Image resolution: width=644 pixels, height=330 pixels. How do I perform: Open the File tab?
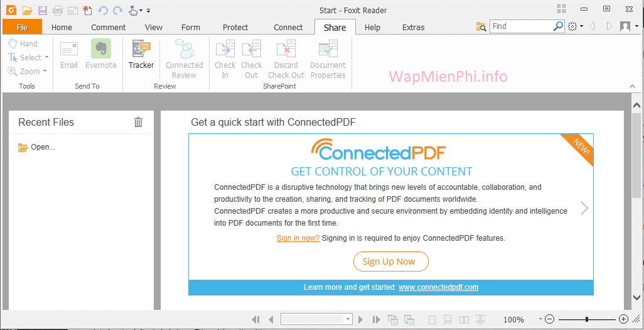22,28
